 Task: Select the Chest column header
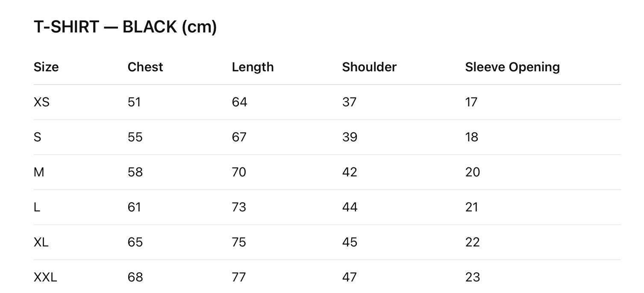[x=145, y=67]
